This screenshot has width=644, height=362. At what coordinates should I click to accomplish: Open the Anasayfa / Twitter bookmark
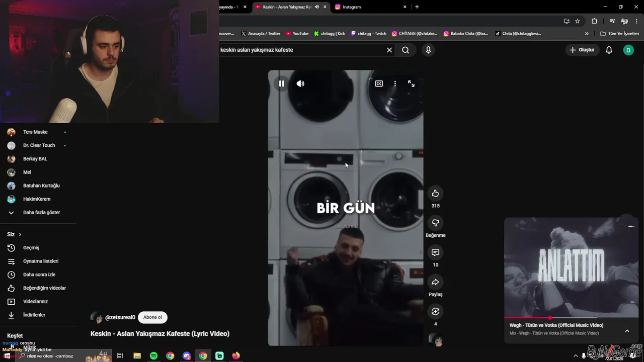261,34
